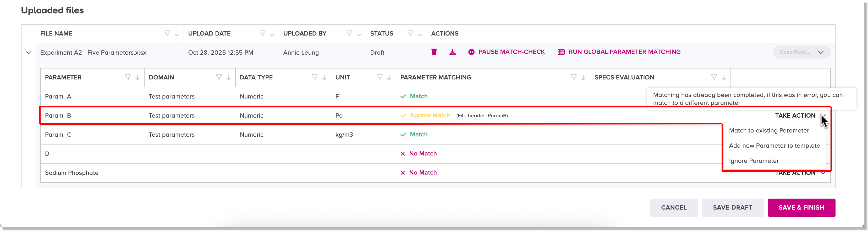Save the file as a draft
The height and width of the screenshot is (231, 868).
[733, 207]
